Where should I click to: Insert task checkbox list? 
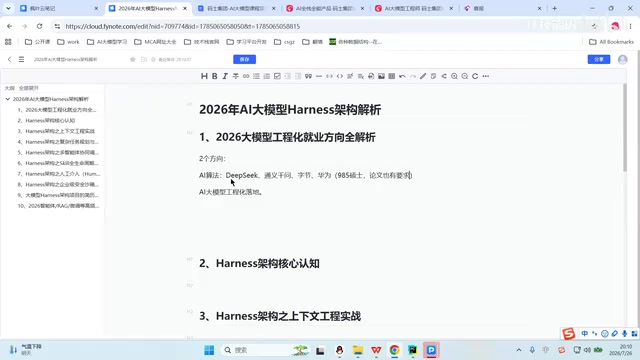pyautogui.click(x=277, y=76)
